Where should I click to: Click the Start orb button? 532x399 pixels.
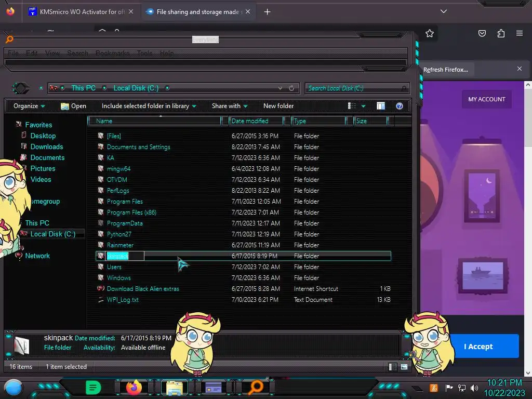13,388
